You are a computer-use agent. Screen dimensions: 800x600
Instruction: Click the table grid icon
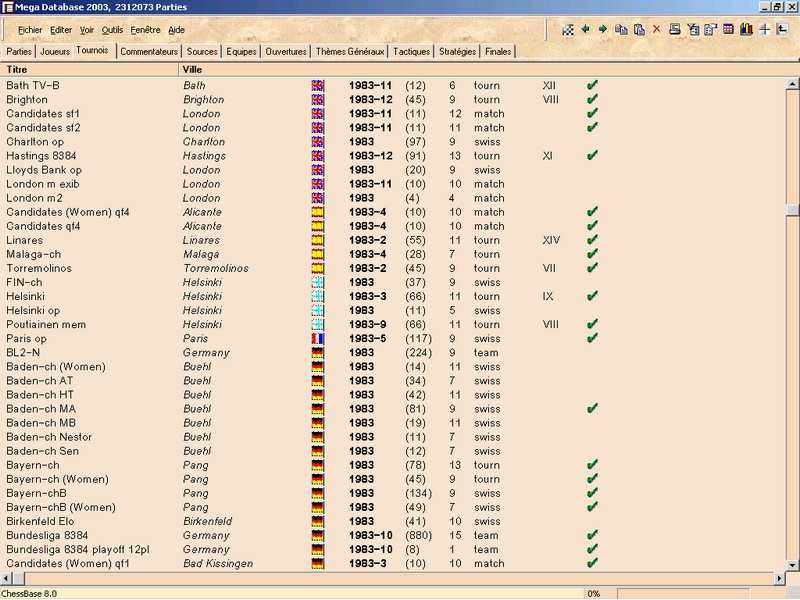pyautogui.click(x=728, y=30)
